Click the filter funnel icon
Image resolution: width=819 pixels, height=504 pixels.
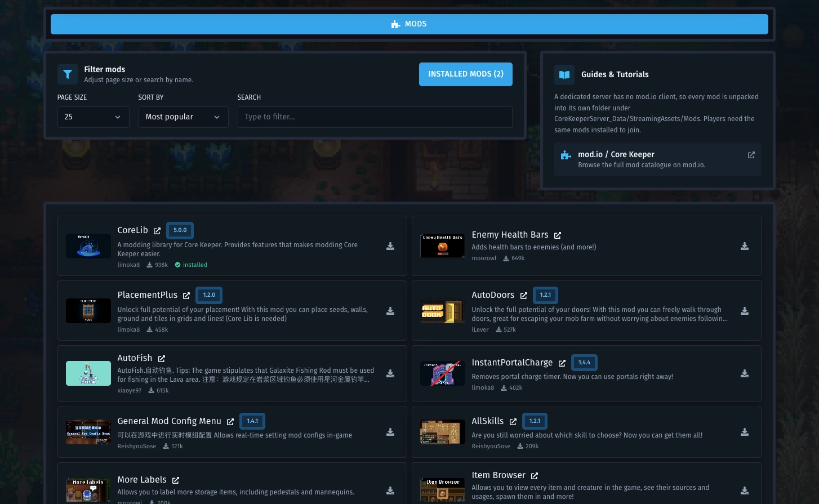click(68, 74)
